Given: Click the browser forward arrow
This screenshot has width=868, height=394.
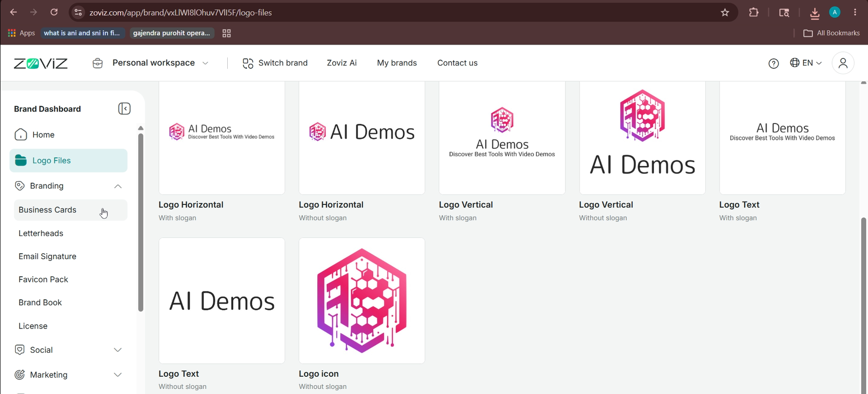Looking at the screenshot, I should (x=33, y=12).
